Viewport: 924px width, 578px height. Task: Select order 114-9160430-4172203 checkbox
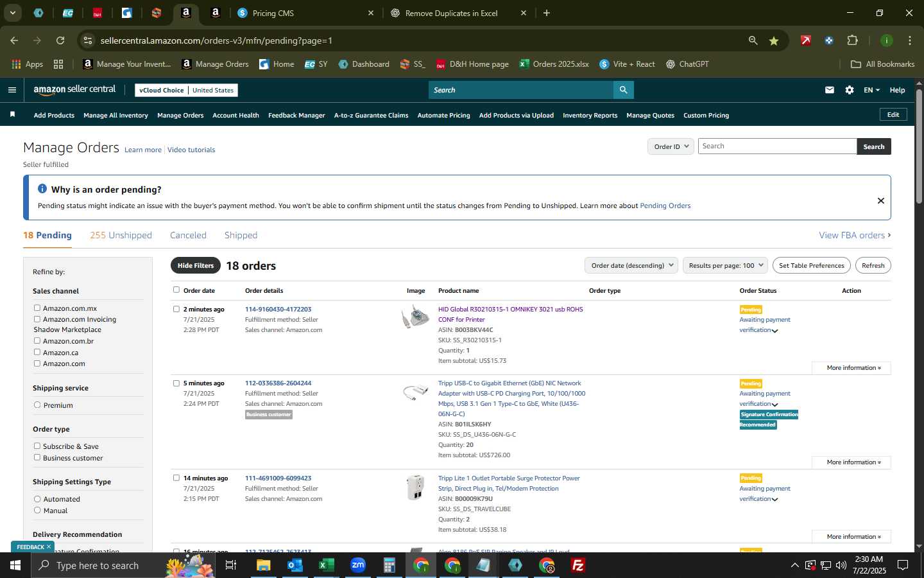pyautogui.click(x=176, y=309)
